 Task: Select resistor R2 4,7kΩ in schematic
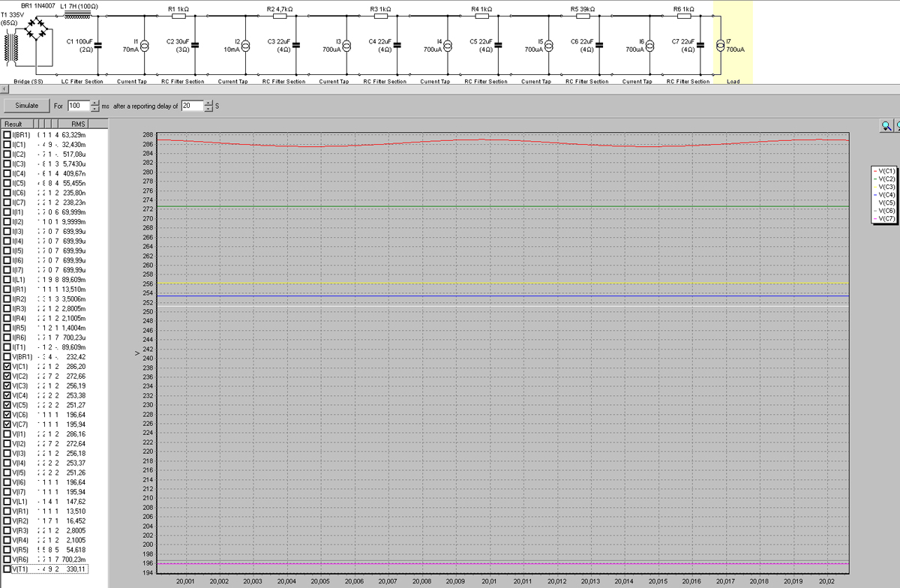pos(280,15)
